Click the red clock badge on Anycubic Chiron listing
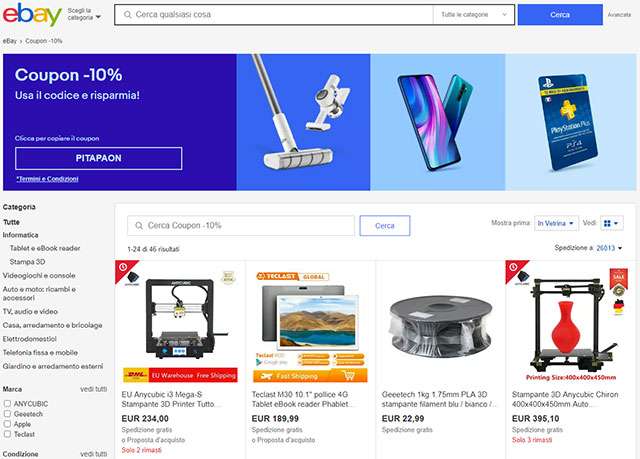 (514, 268)
